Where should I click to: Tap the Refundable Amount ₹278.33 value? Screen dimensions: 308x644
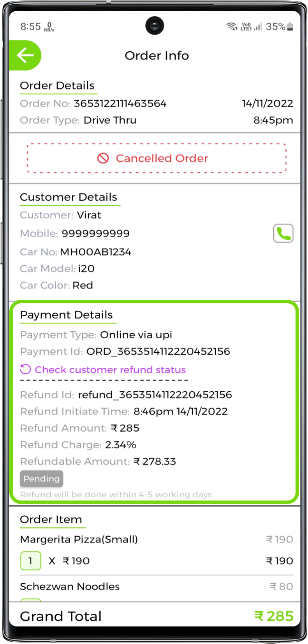pos(155,462)
